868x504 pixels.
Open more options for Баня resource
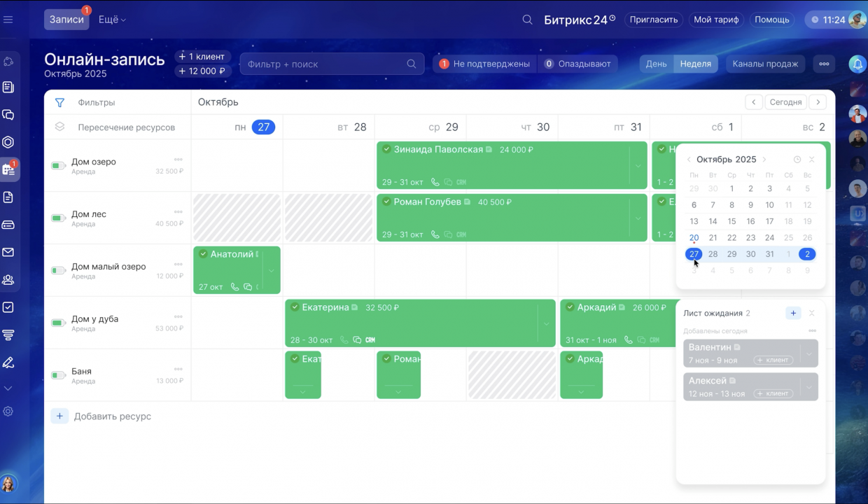coord(178,369)
